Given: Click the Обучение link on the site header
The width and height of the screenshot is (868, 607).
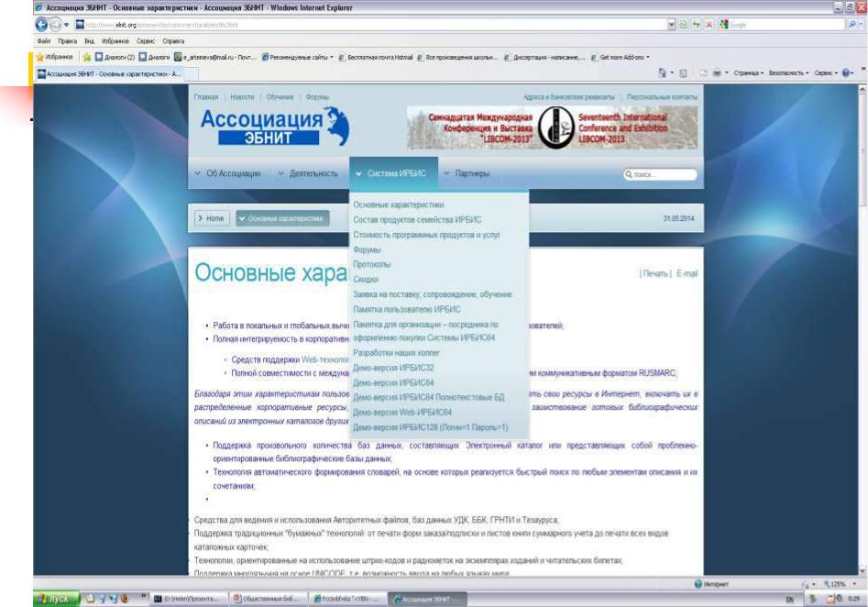Looking at the screenshot, I should (280, 97).
